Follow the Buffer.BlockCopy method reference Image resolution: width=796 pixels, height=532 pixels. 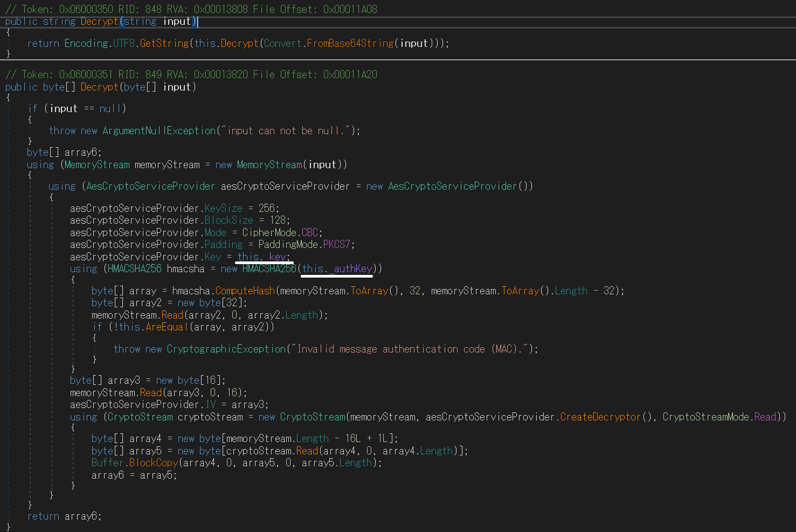click(153, 462)
